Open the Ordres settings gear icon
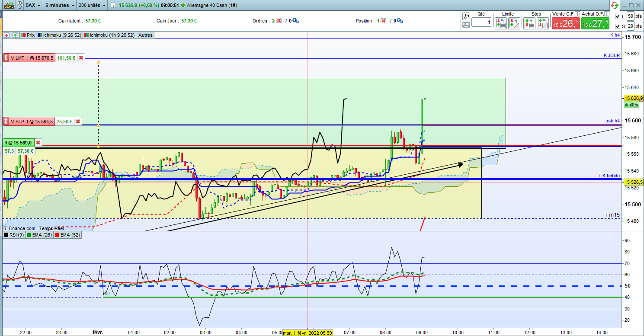The height and width of the screenshot is (336, 644). [x=296, y=21]
